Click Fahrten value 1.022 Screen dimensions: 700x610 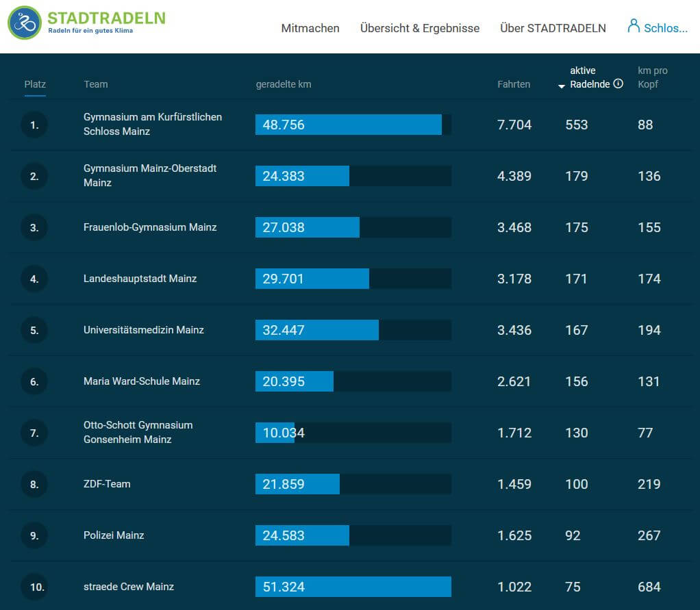[x=514, y=586]
